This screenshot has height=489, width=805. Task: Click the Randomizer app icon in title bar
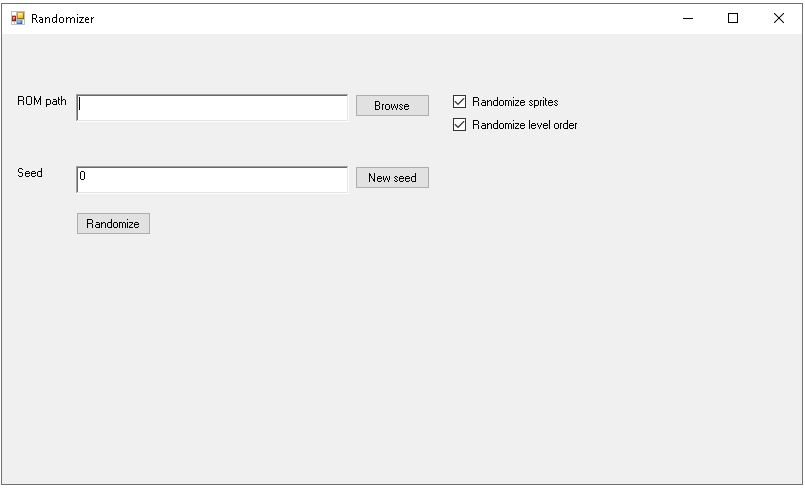click(18, 18)
